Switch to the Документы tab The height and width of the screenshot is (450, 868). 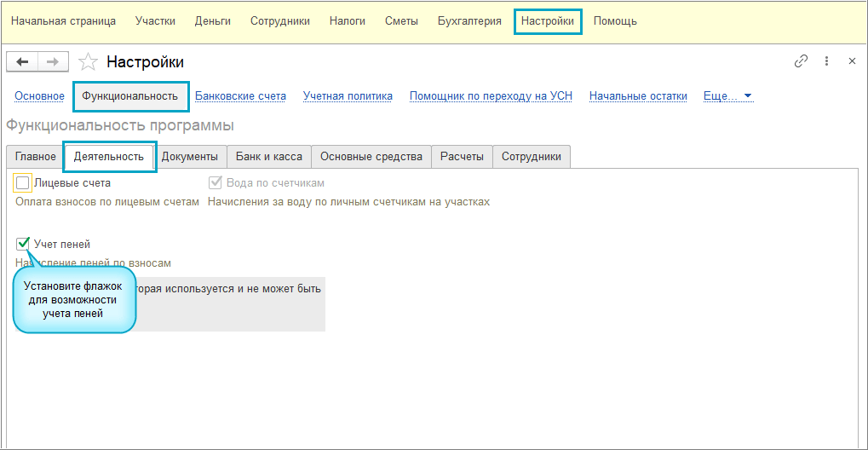pos(189,157)
